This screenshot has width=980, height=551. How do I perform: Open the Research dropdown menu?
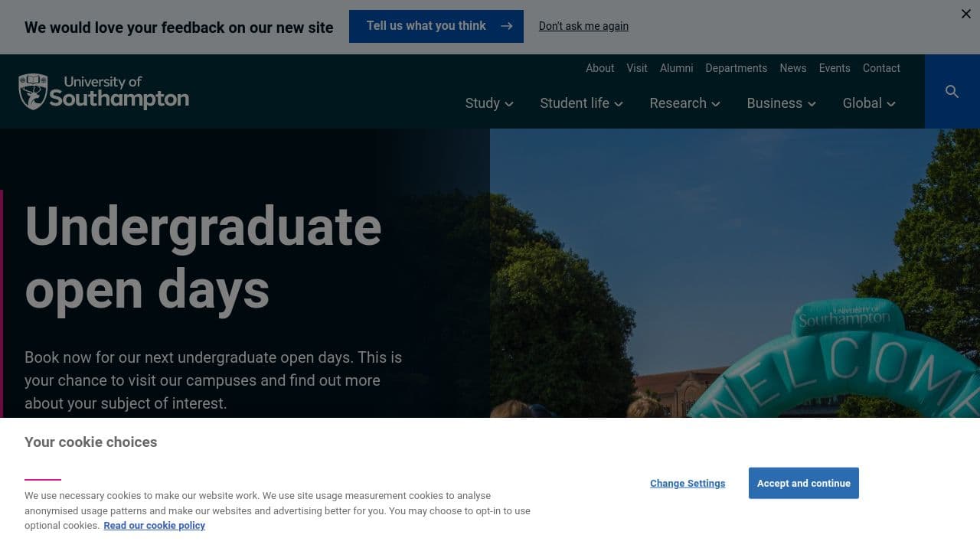pos(684,103)
